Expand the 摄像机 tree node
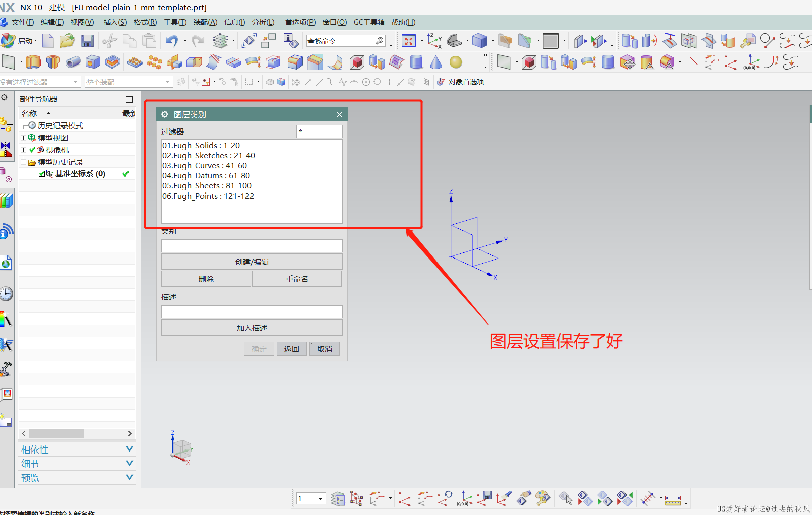The width and height of the screenshot is (812, 515). coord(23,150)
